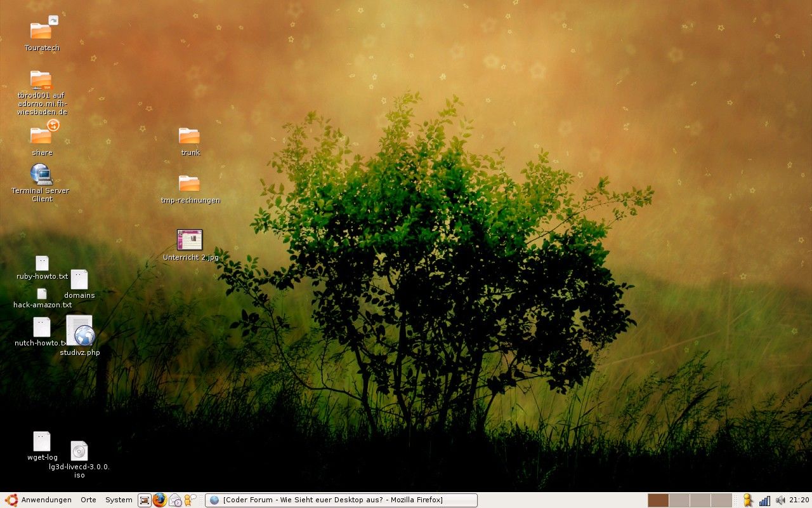
Task: Select the lg3d-livecd-3.0.0.iso file
Action: click(79, 451)
